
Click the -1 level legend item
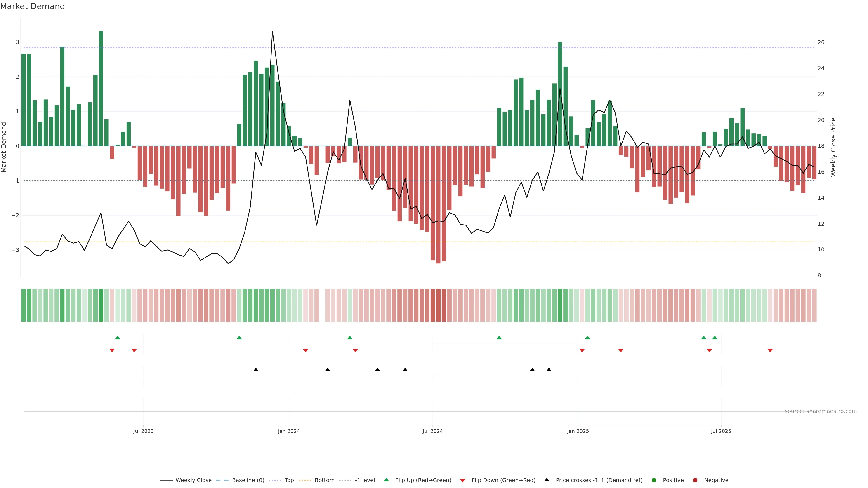(365, 480)
